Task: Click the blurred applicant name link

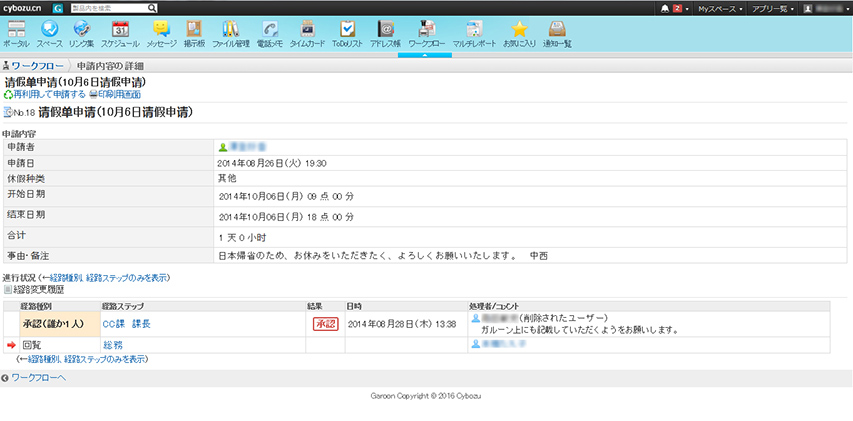Action: point(248,147)
